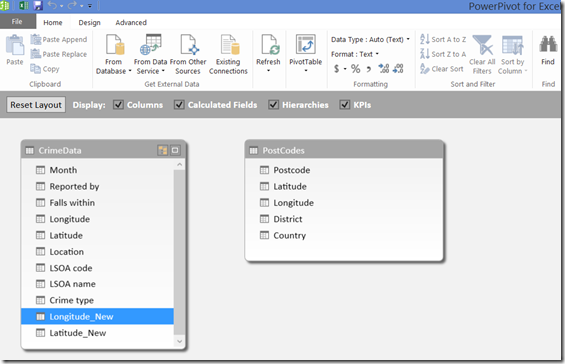The width and height of the screenshot is (565, 364).
Task: Switch to the Home tab
Action: [53, 22]
